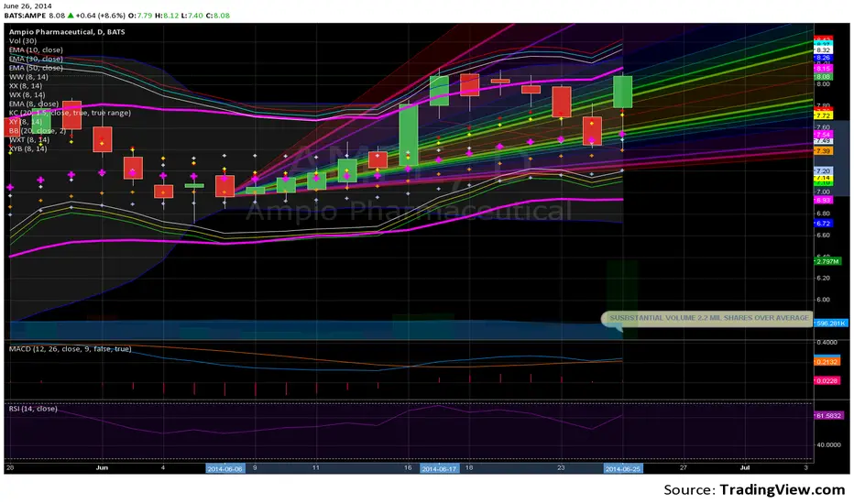The width and height of the screenshot is (854, 504).
Task: Click the green 8.08 last price label
Action: 823,77
